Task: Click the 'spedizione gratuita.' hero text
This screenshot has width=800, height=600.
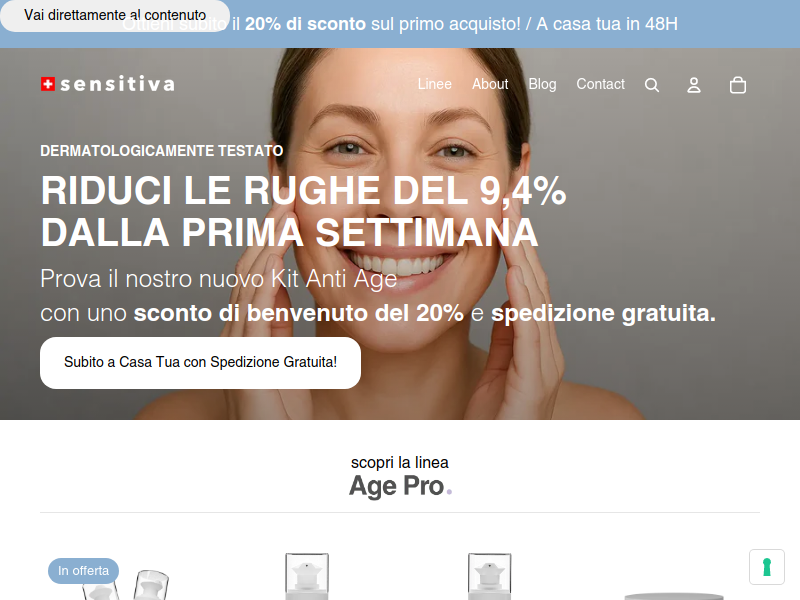Action: 603,313
